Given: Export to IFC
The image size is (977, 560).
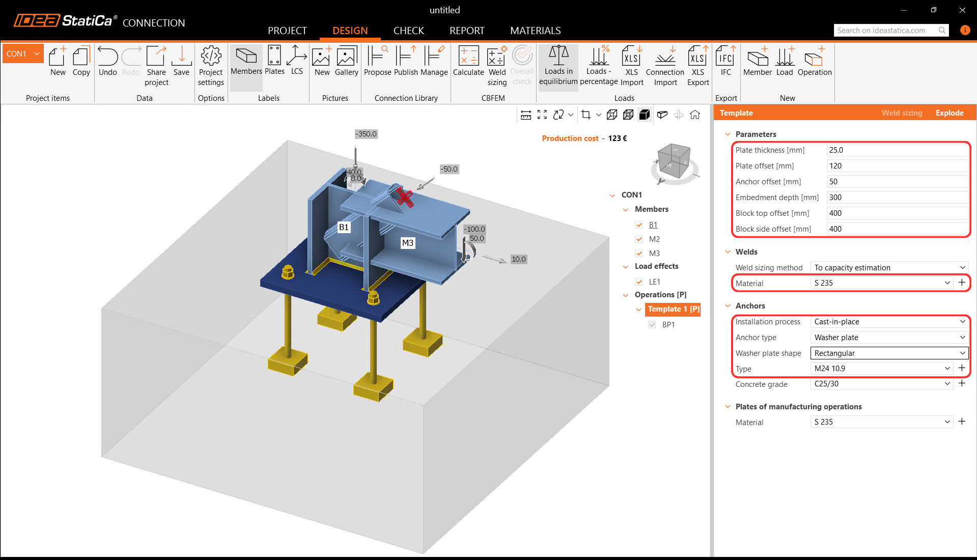Looking at the screenshot, I should coord(725,62).
